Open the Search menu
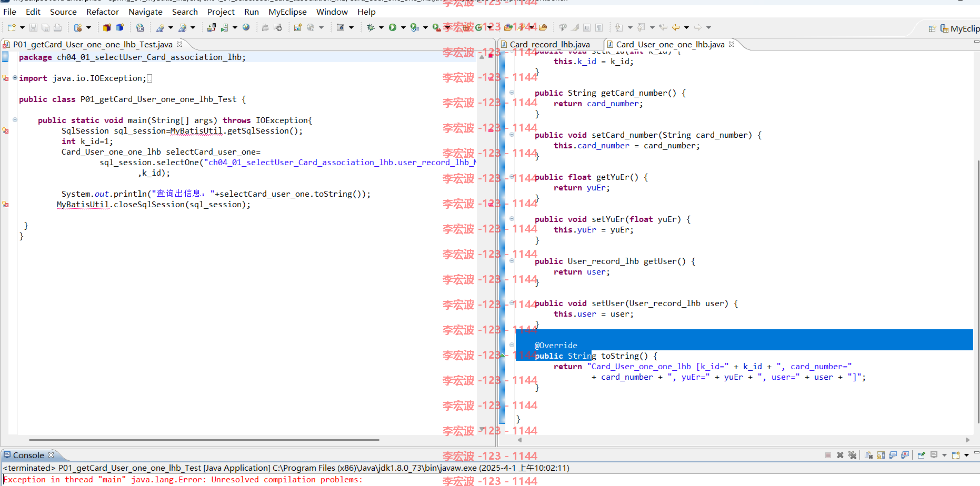Image resolution: width=980 pixels, height=486 pixels. [185, 12]
